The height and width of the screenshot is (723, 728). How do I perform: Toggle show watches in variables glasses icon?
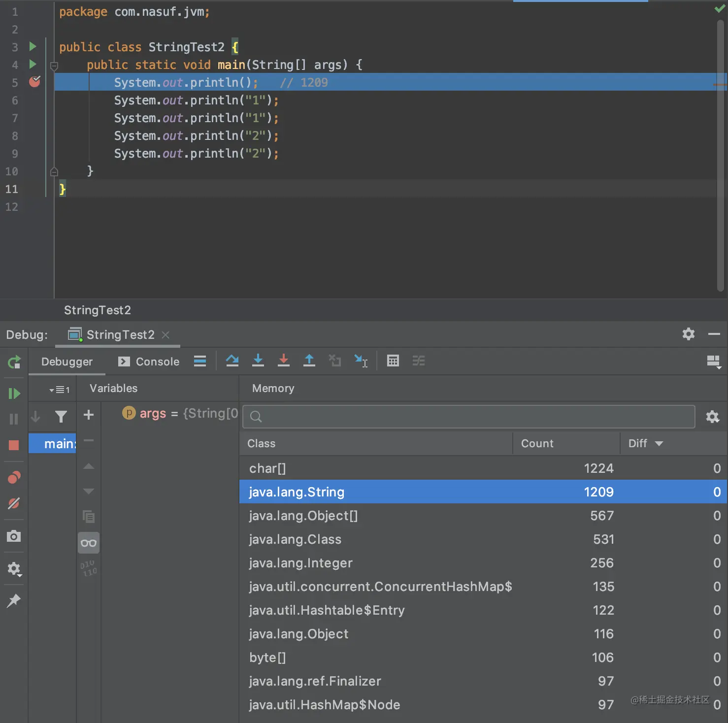[x=89, y=543]
